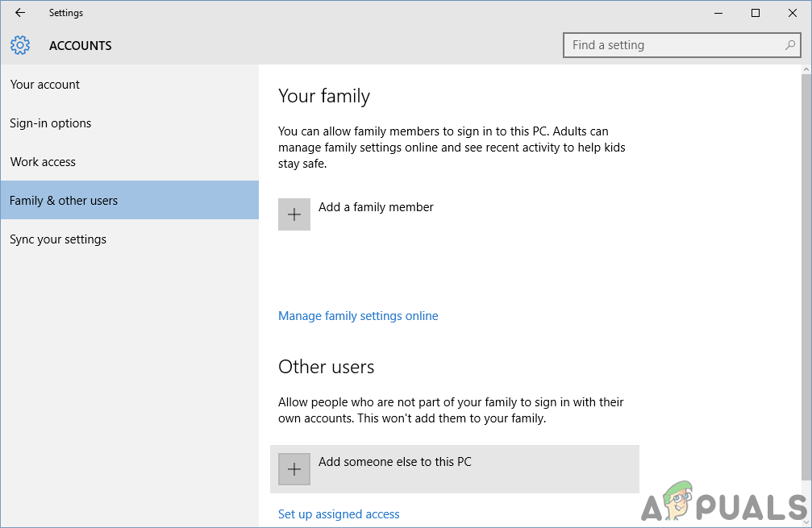This screenshot has width=812, height=528.
Task: Click the plus icon for family member
Action: coord(294,214)
